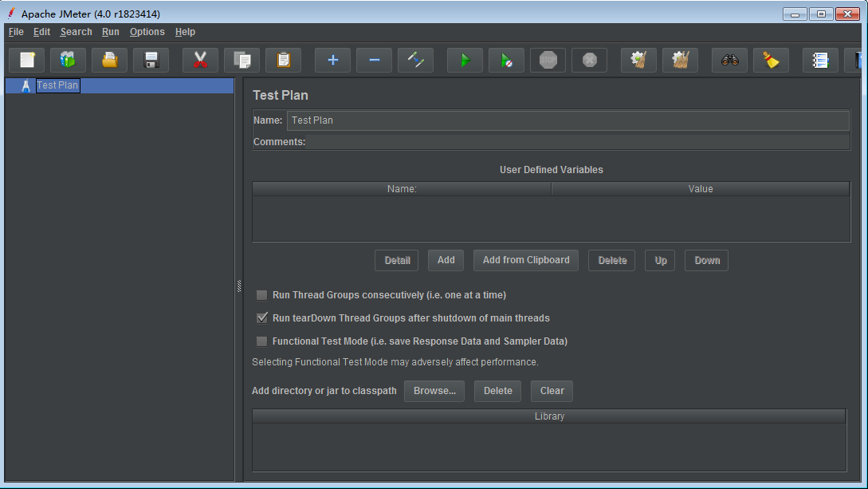
Task: Start the test with green play icon
Action: (x=465, y=60)
